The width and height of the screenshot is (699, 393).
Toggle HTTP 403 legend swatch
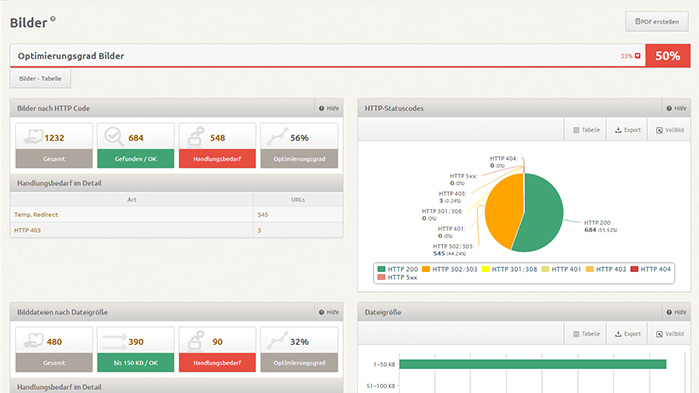590,269
